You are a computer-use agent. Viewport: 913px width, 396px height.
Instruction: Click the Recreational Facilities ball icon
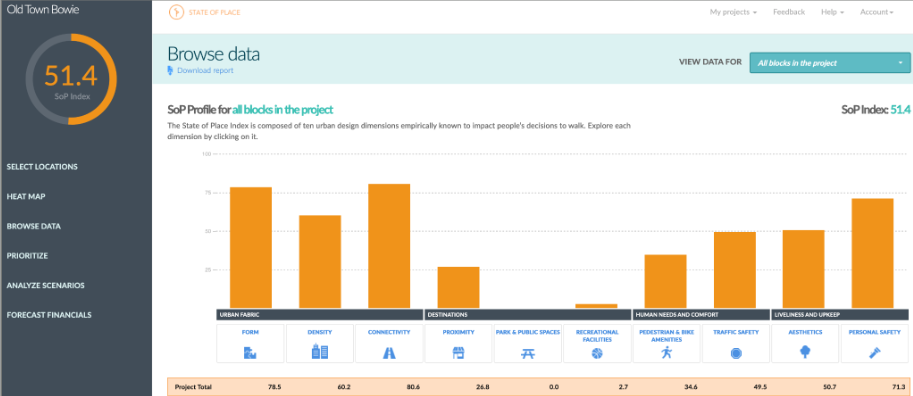click(597, 353)
